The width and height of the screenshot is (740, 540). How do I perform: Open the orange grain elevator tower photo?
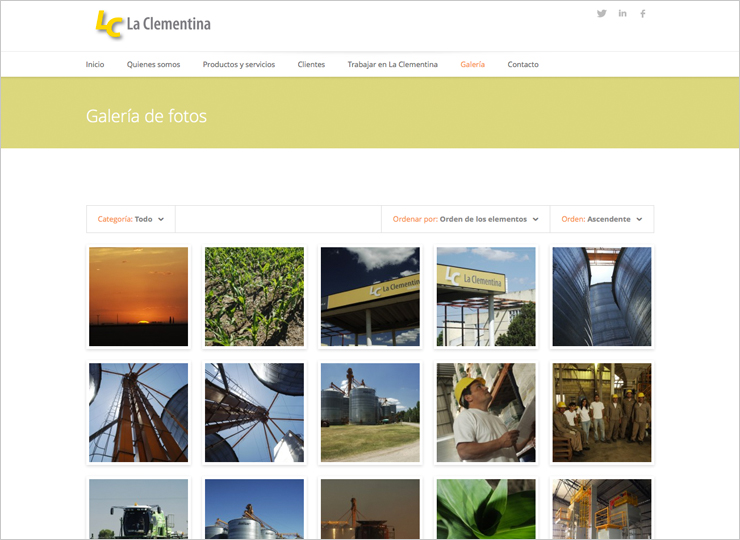click(x=138, y=413)
